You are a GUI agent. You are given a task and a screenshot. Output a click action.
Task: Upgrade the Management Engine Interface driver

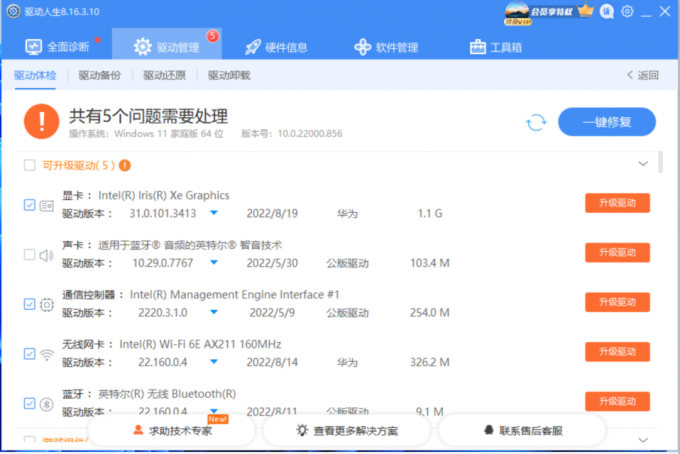[617, 302]
